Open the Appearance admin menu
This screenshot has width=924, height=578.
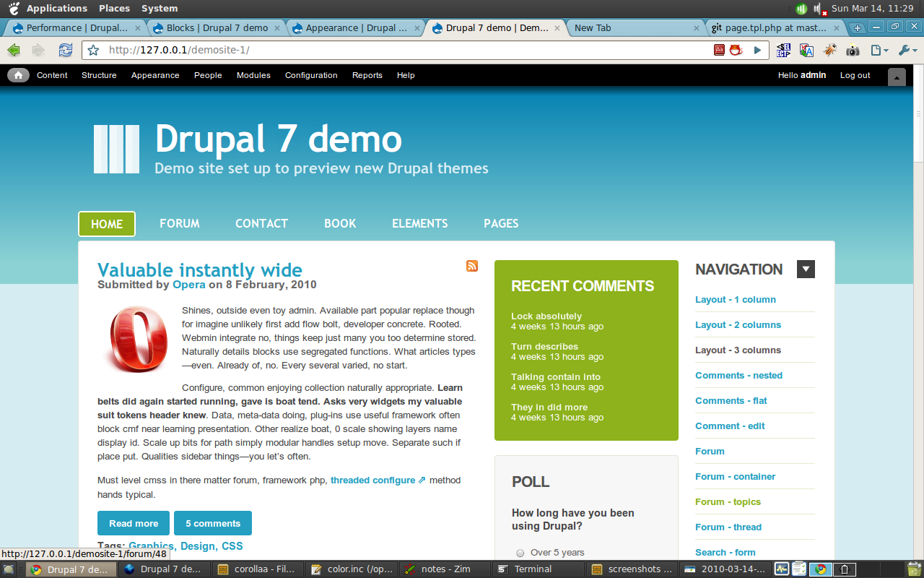[x=155, y=75]
